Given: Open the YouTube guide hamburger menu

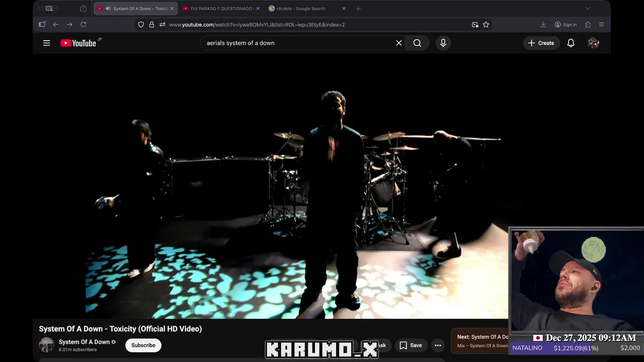Looking at the screenshot, I should click(x=46, y=43).
